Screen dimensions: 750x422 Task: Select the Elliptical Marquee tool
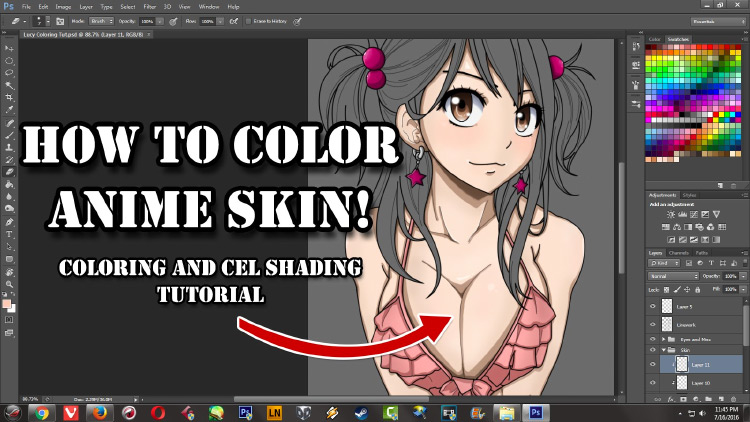click(9, 61)
